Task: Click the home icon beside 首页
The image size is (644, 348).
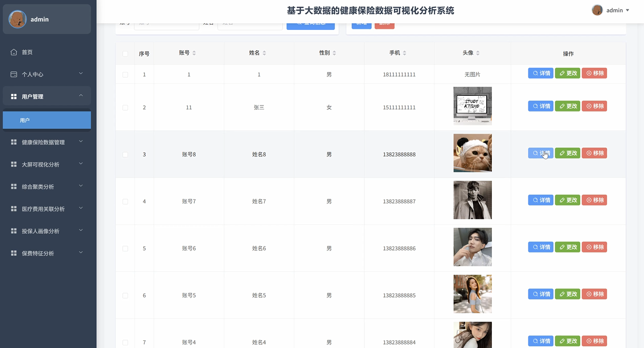Action: tap(14, 52)
